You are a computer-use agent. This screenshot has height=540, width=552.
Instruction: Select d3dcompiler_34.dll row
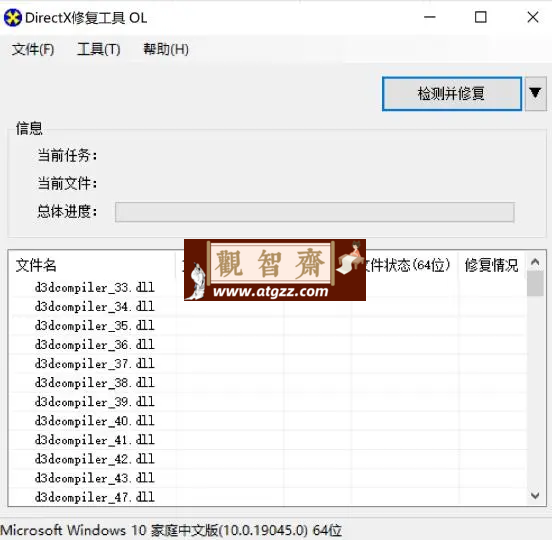[268, 307]
